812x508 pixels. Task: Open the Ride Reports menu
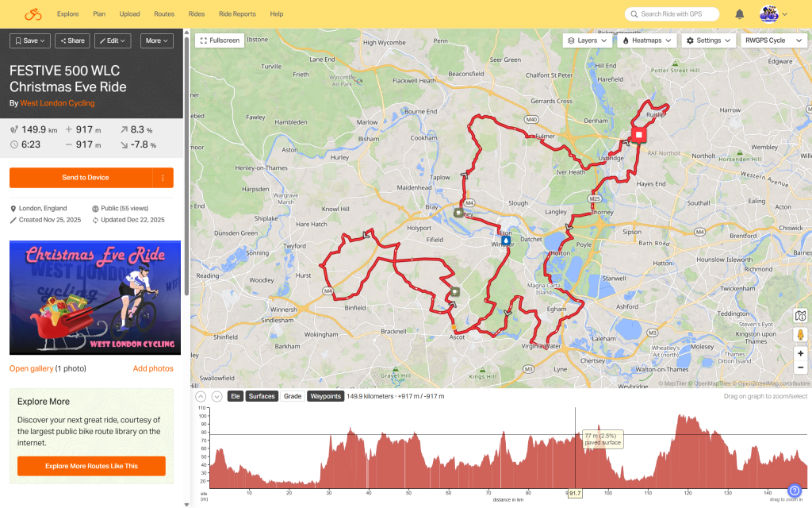pos(237,14)
